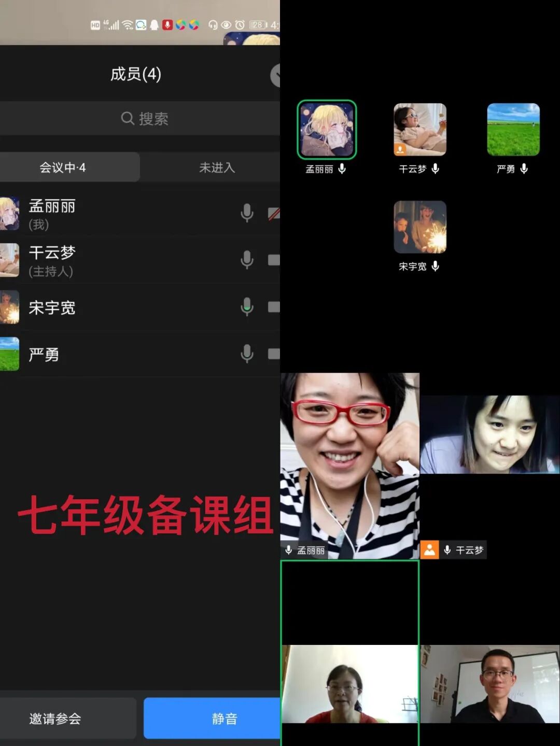Tap the search magnifier icon
The height and width of the screenshot is (746, 560).
(127, 118)
